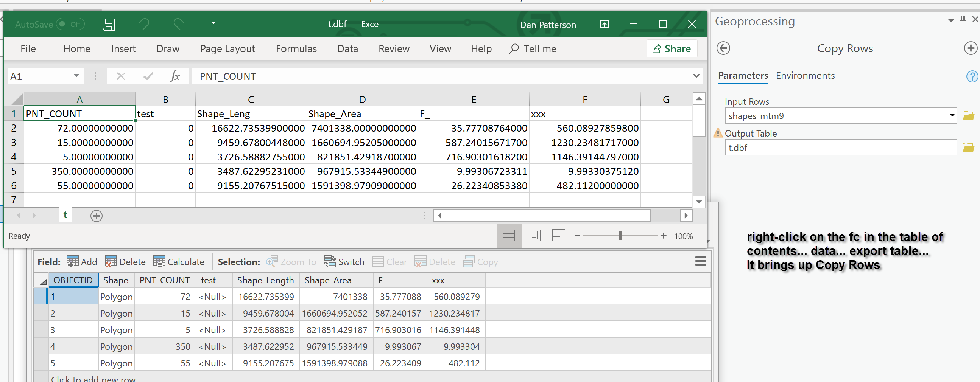Screen dimensions: 980x382
Task: Open the Calculate field tool
Action: (x=179, y=261)
